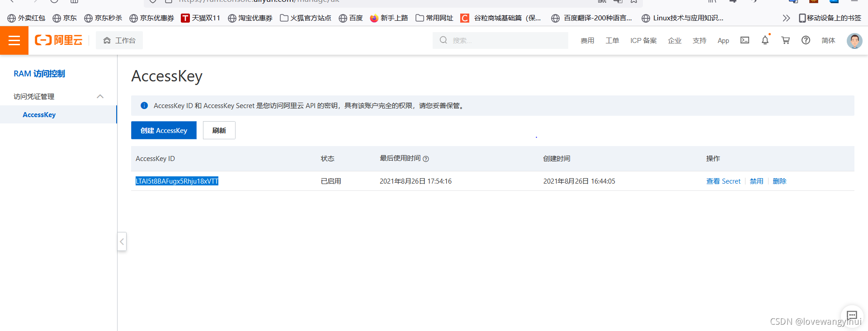Open the 京东秒杀 bookmark
This screenshot has height=331, width=868.
click(103, 18)
